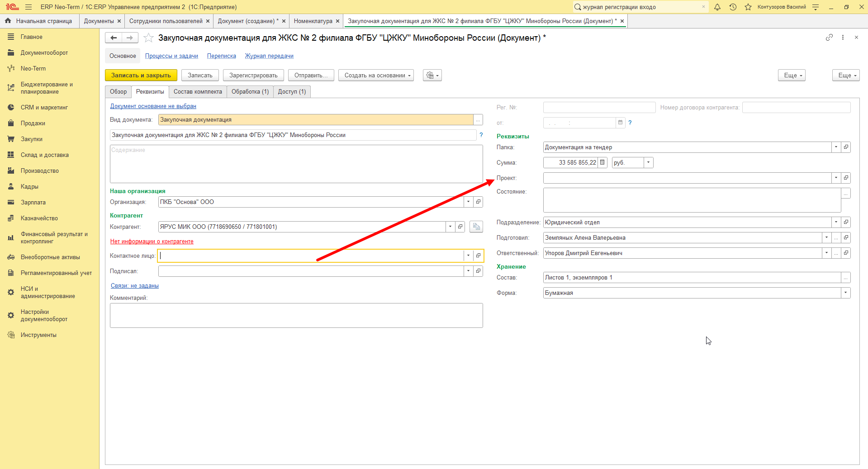Open Доступ (1) tab

click(x=292, y=92)
